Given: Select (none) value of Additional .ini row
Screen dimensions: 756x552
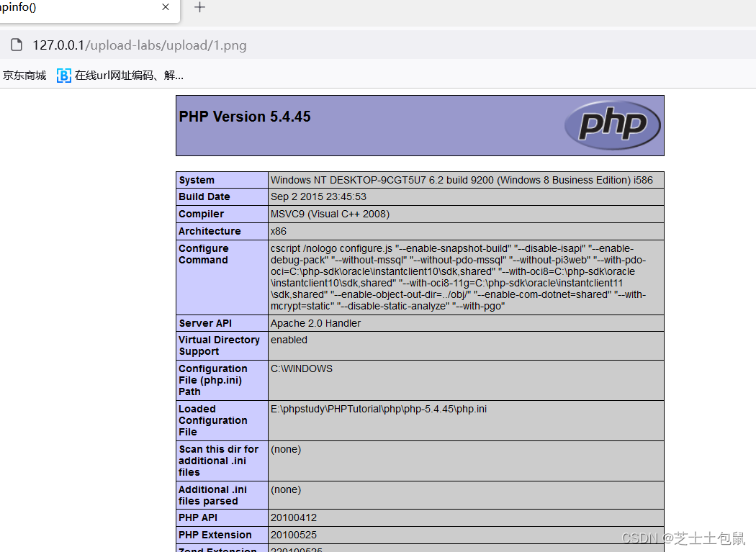Looking at the screenshot, I should pyautogui.click(x=285, y=490).
